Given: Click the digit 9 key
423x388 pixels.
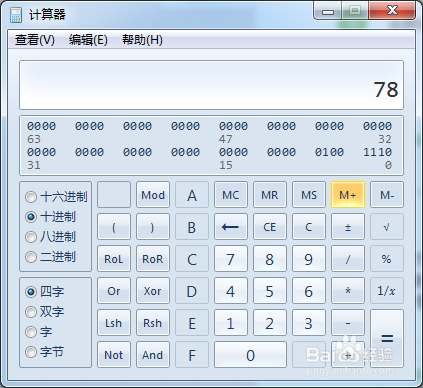Looking at the screenshot, I should pyautogui.click(x=309, y=259).
